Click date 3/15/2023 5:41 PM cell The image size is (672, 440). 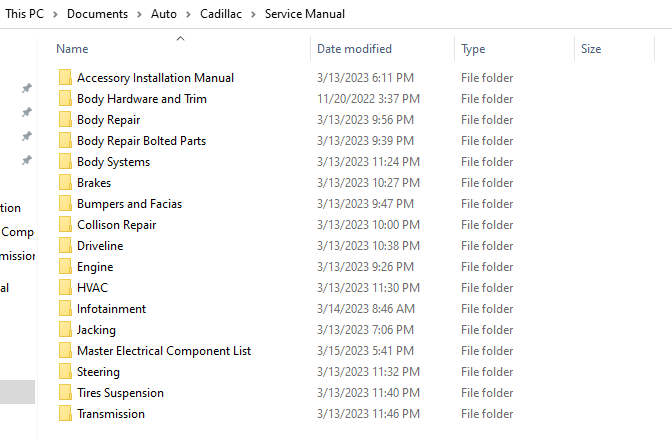365,350
